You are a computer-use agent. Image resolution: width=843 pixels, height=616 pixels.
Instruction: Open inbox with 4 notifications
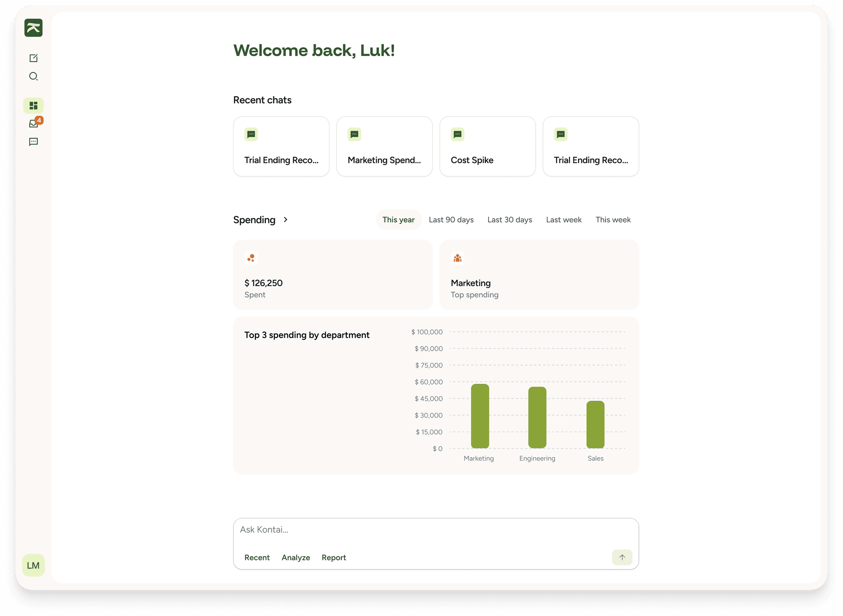pos(34,123)
